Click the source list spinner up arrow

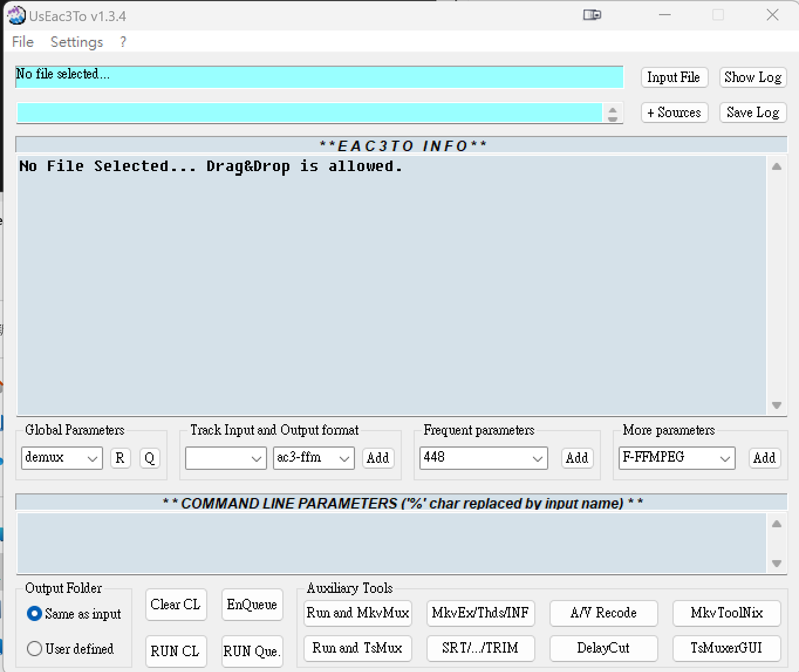613,109
